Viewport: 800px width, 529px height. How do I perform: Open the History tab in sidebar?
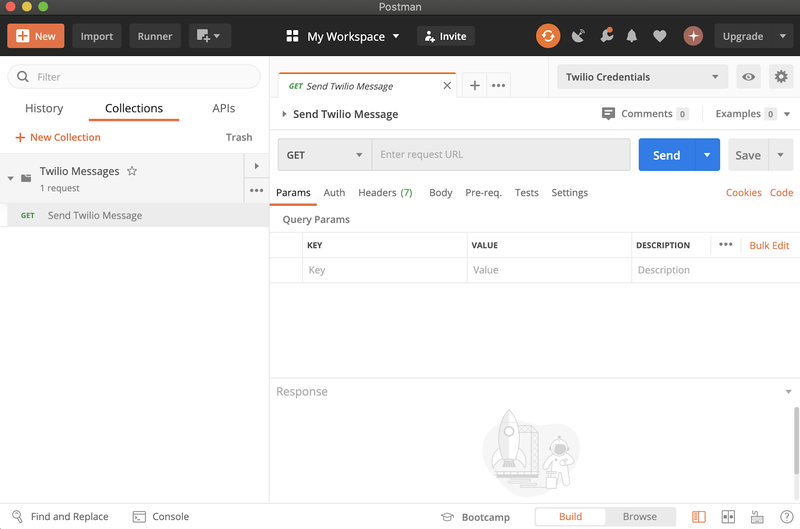pos(44,108)
